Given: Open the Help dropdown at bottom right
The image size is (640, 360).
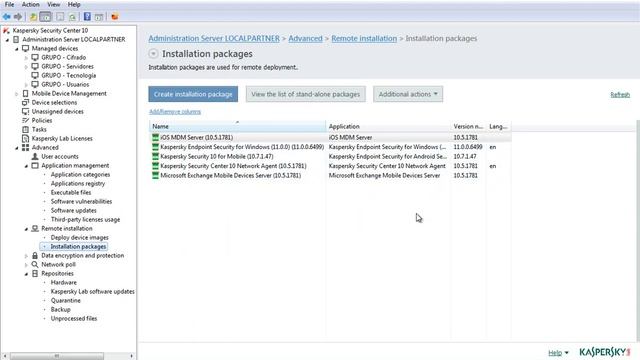Looking at the screenshot, I should coord(558,353).
